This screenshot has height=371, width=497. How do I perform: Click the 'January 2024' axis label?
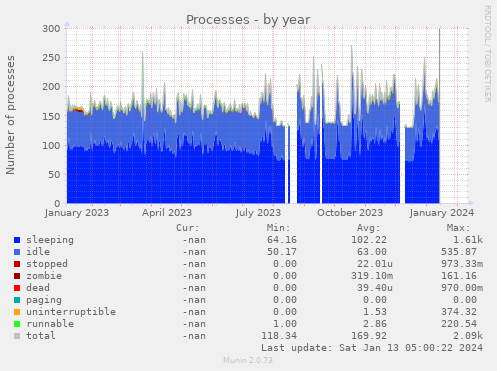[442, 213]
